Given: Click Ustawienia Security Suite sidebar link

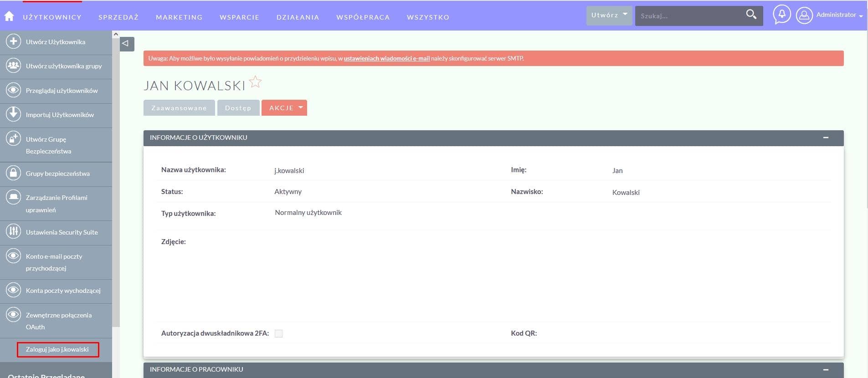Looking at the screenshot, I should (62, 232).
